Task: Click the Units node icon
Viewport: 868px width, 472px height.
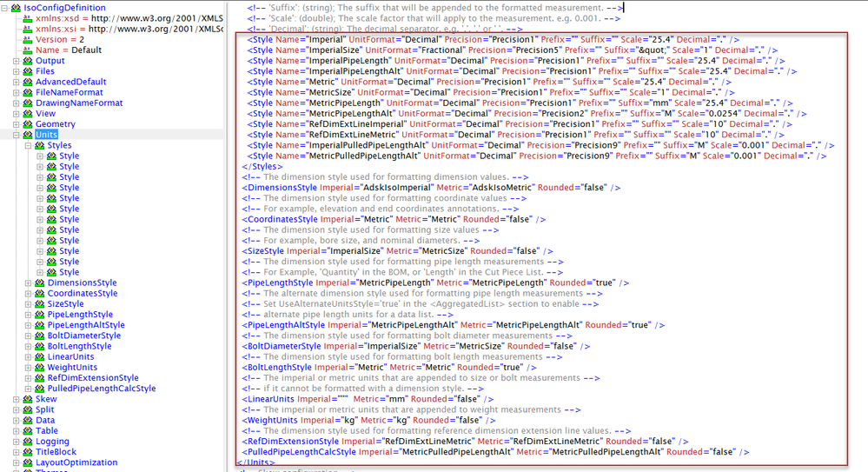Action: [27, 135]
